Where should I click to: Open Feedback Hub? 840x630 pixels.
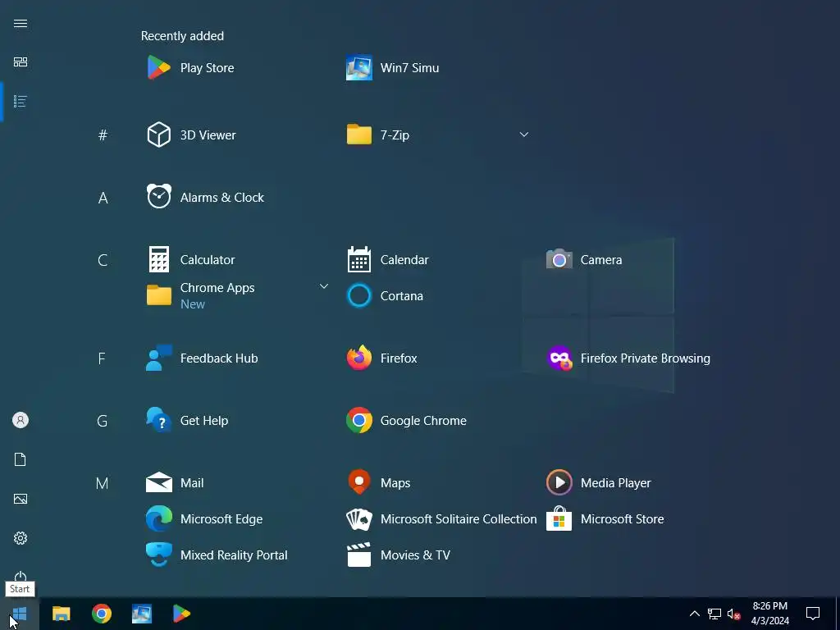[x=202, y=358]
